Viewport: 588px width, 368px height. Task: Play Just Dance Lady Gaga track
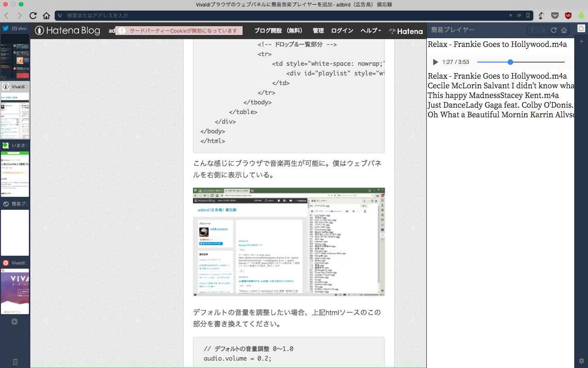coord(501,105)
